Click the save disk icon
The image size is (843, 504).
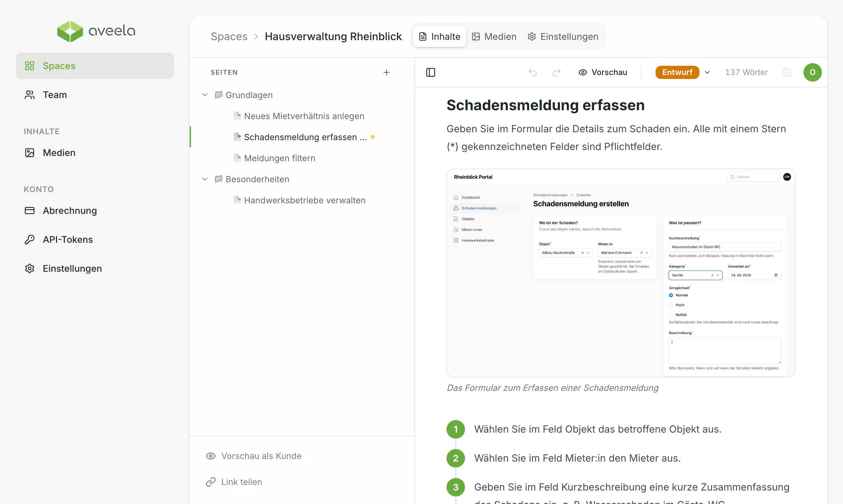pos(788,72)
